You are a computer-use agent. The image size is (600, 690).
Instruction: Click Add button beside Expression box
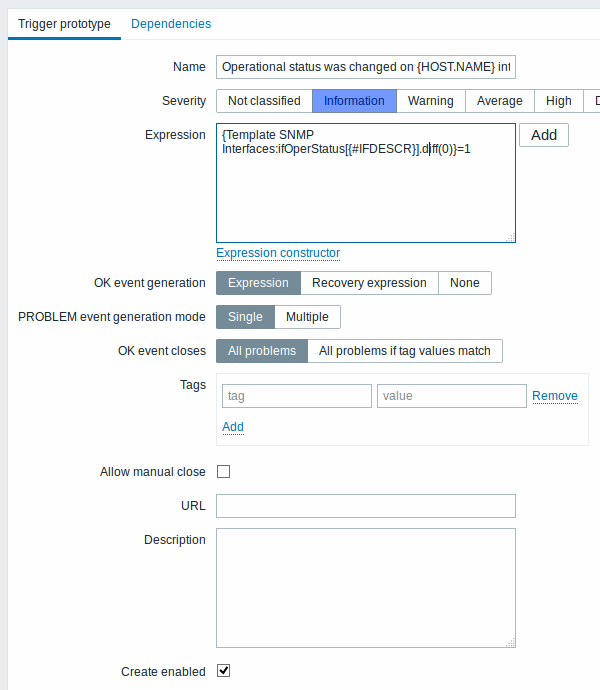tap(544, 135)
